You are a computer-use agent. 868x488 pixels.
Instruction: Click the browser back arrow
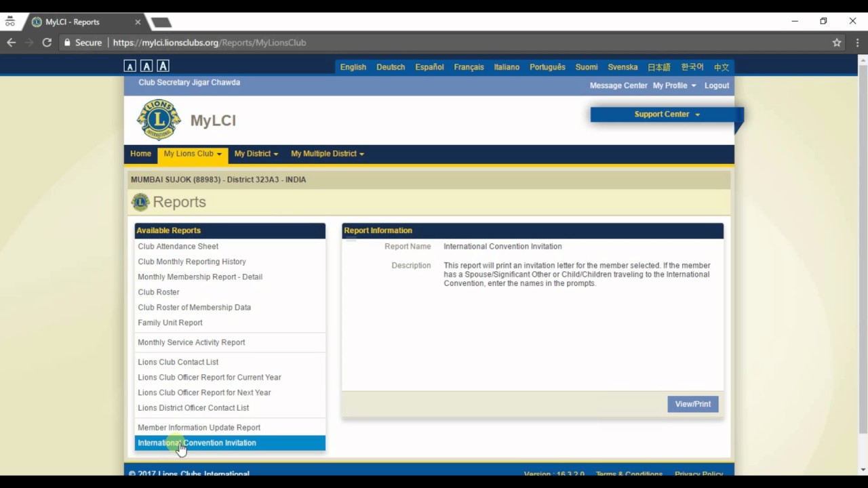[11, 42]
